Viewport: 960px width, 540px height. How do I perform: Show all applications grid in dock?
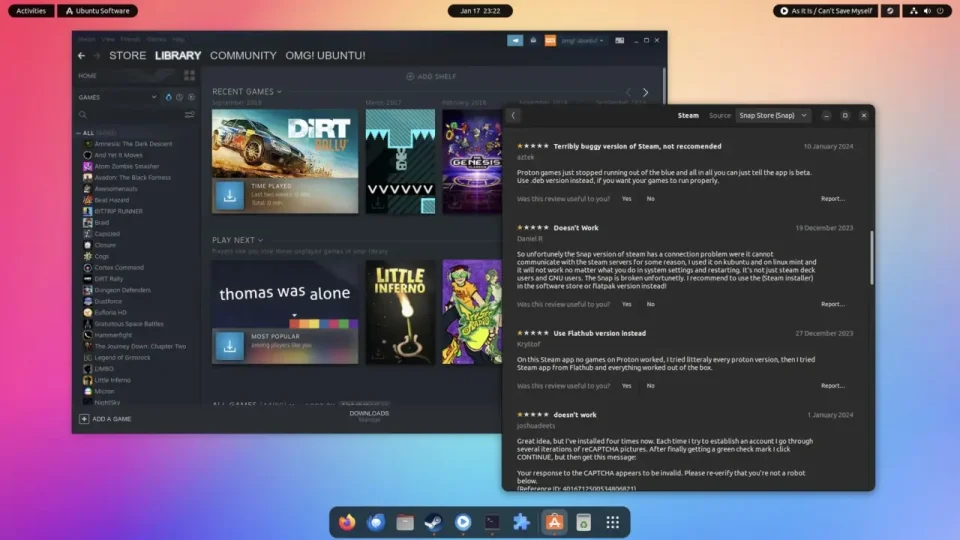pyautogui.click(x=613, y=522)
